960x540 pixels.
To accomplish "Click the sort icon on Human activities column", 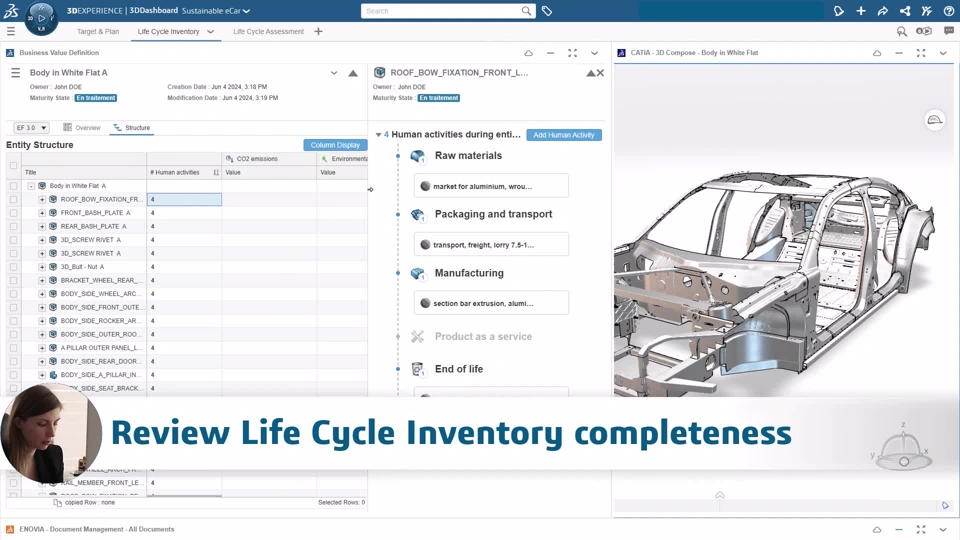I will [x=216, y=173].
